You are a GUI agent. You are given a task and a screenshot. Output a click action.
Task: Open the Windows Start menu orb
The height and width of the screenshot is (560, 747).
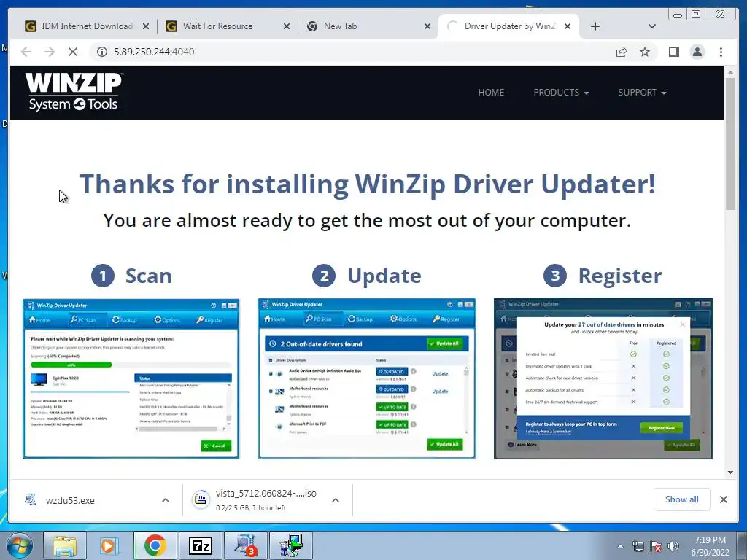[x=20, y=545]
